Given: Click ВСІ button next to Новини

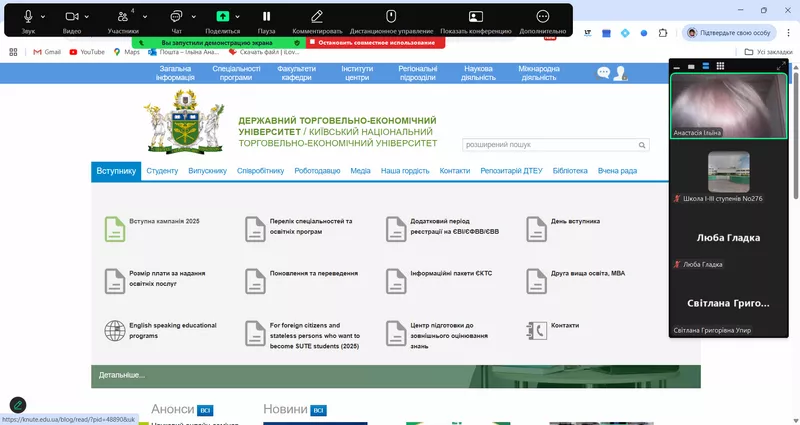Looking at the screenshot, I should pyautogui.click(x=318, y=410).
